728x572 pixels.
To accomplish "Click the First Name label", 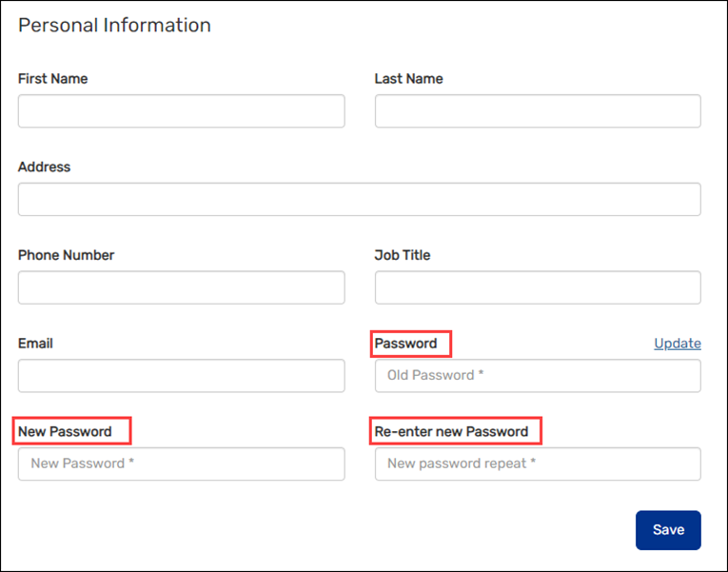I will (x=52, y=79).
